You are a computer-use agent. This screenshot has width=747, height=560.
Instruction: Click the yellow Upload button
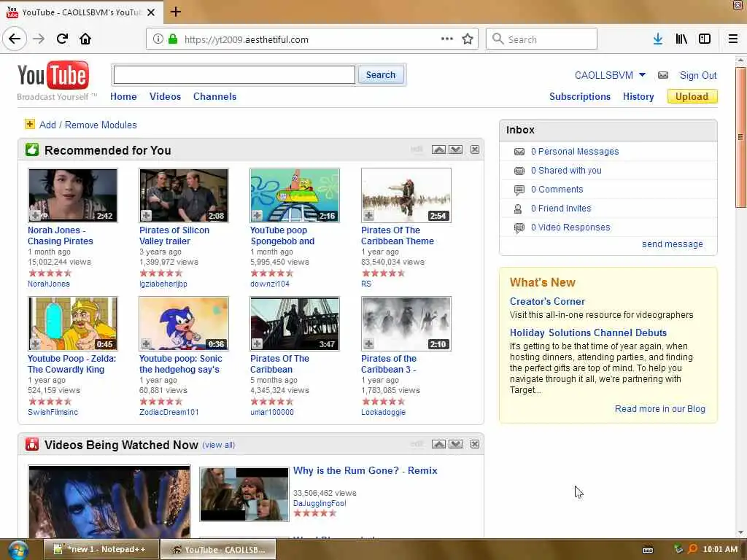pos(692,96)
